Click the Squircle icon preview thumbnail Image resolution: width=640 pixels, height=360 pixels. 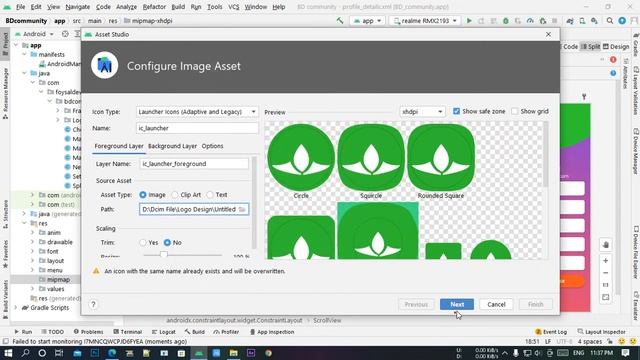tap(371, 157)
